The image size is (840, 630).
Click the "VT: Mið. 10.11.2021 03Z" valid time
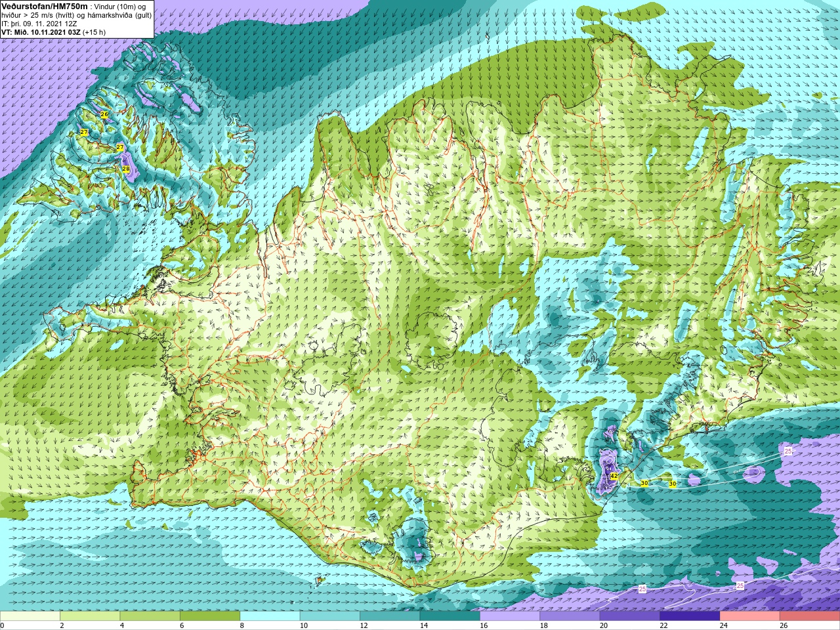(41, 32)
